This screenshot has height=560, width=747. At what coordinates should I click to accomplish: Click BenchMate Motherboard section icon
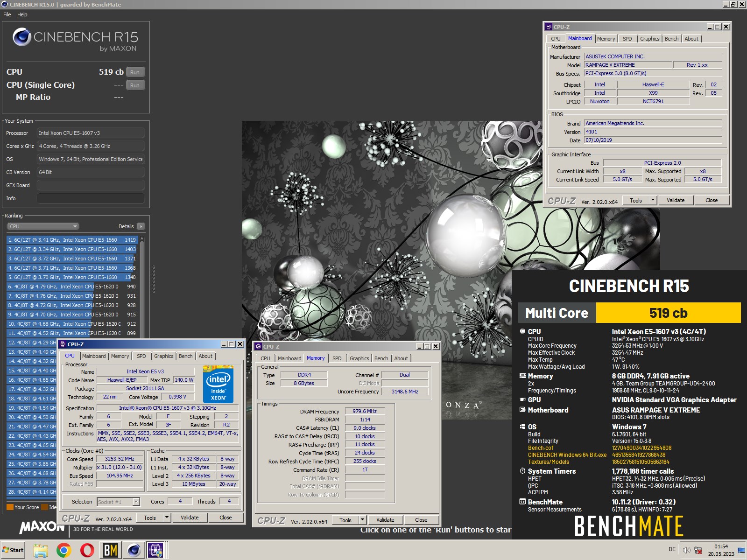(522, 410)
